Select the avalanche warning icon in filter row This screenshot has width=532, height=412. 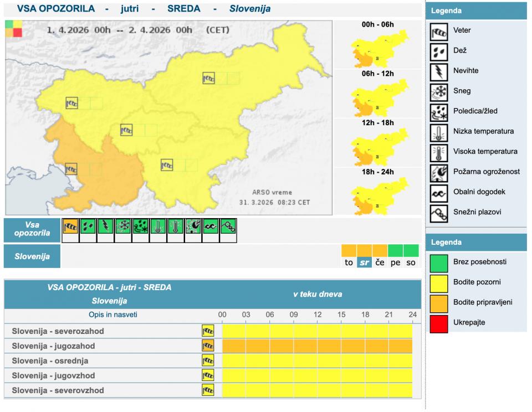228,226
